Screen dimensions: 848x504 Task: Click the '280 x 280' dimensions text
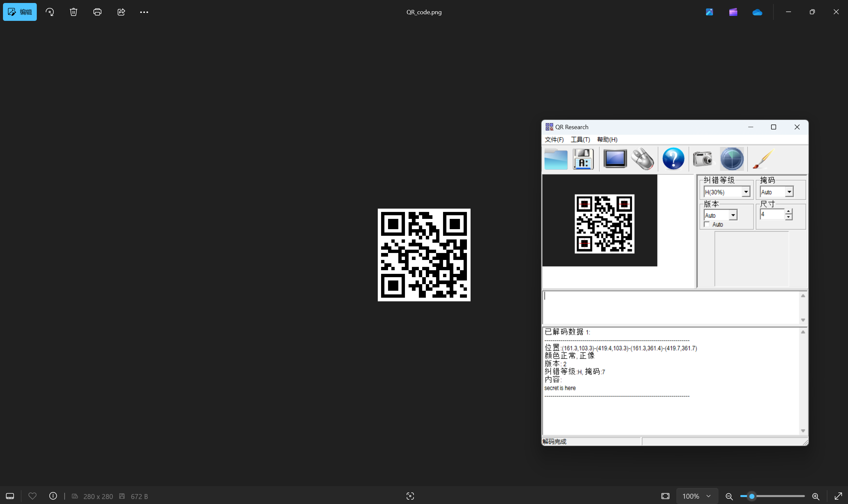tap(98, 496)
